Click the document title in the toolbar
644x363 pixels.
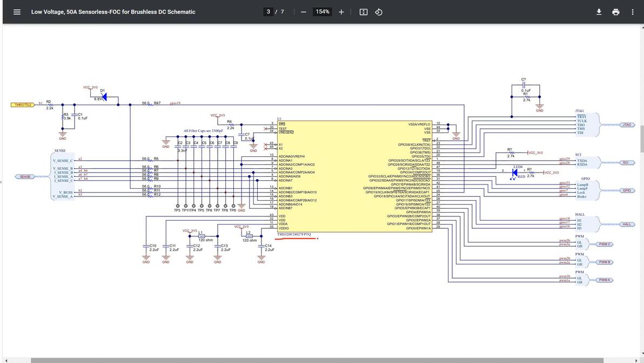113,12
